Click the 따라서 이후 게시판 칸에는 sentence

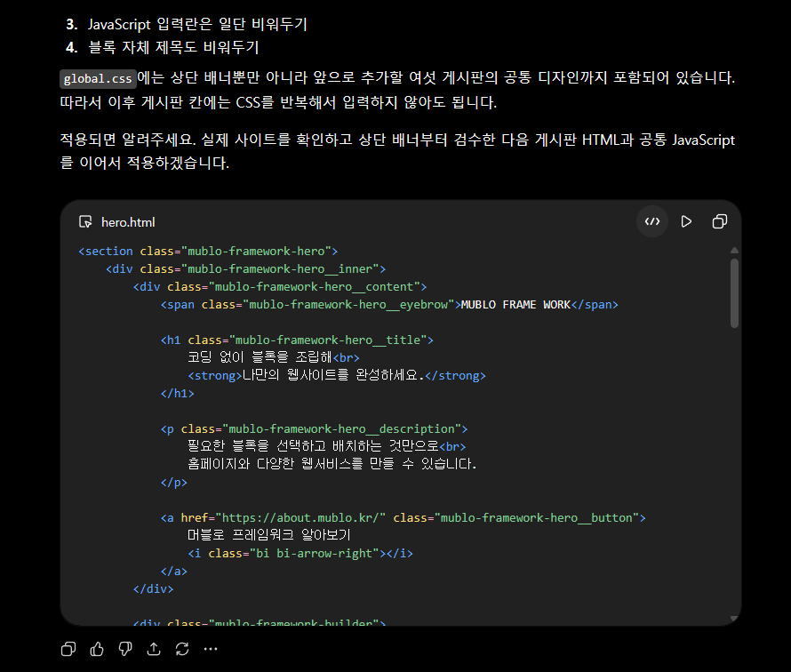(x=278, y=102)
